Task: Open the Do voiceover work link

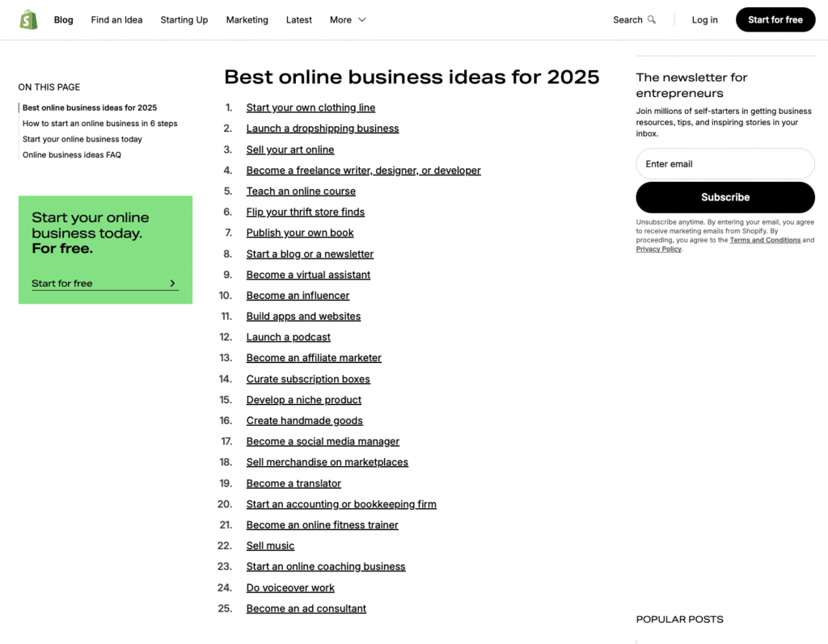Action: pyautogui.click(x=289, y=588)
